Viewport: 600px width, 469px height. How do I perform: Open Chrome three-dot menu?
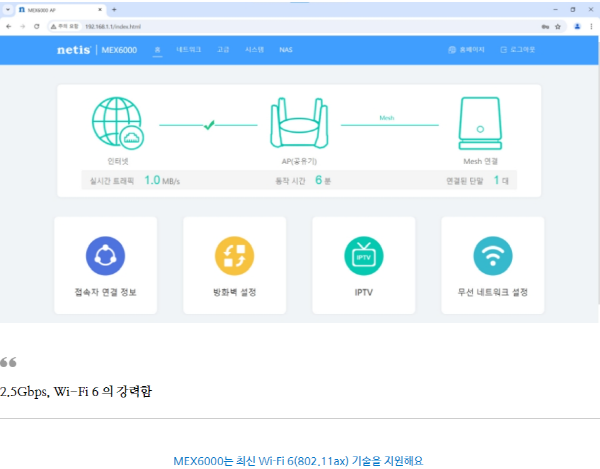(x=591, y=26)
